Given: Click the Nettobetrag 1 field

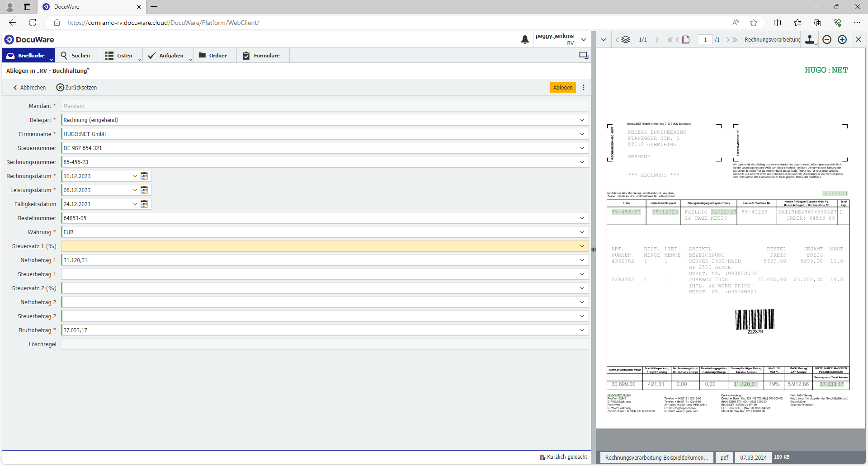Looking at the screenshot, I should [x=325, y=260].
